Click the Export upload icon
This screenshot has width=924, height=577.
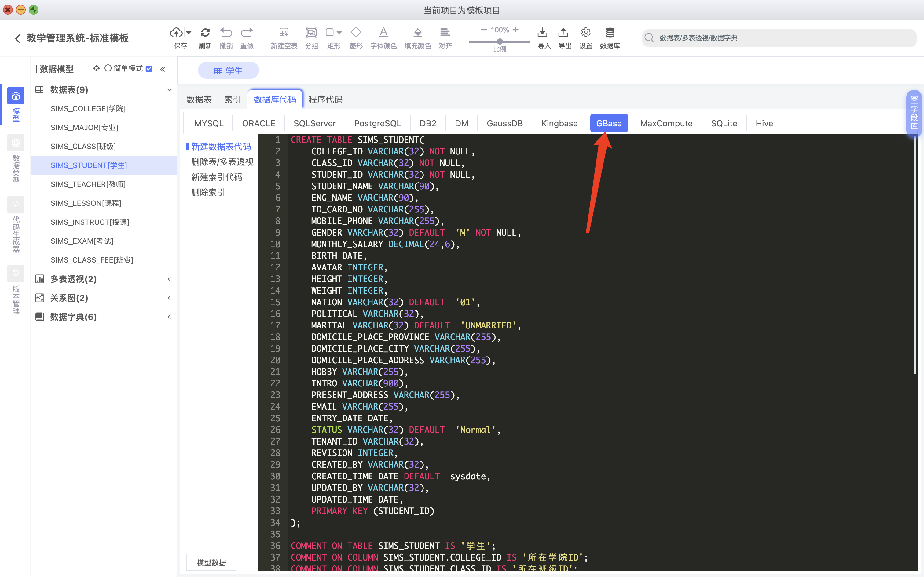(x=563, y=33)
